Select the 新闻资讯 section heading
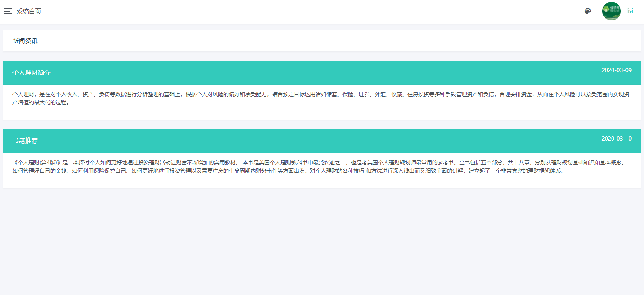The image size is (644, 295). tap(25, 41)
